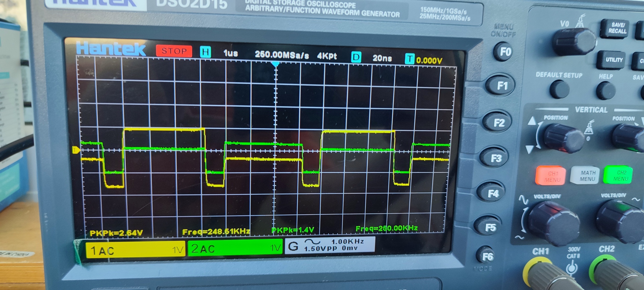Toggle the red CH1 MENU button
Image resolution: width=644 pixels, height=290 pixels.
tap(551, 176)
